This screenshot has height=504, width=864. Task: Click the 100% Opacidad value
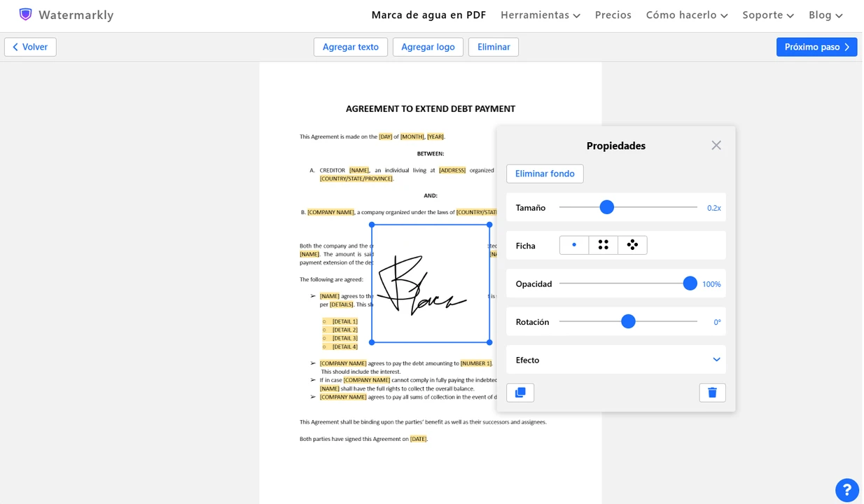point(711,284)
